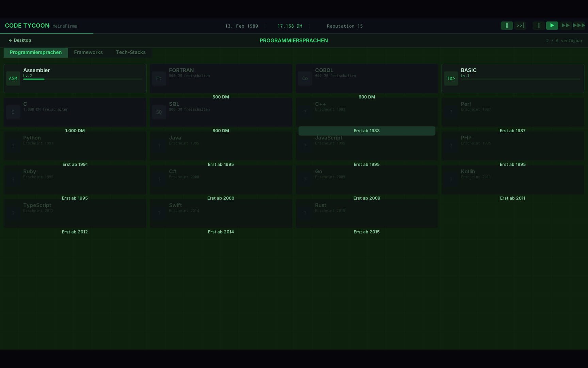Select the 10> BASIC language icon
The height and width of the screenshot is (368, 588).
point(451,78)
